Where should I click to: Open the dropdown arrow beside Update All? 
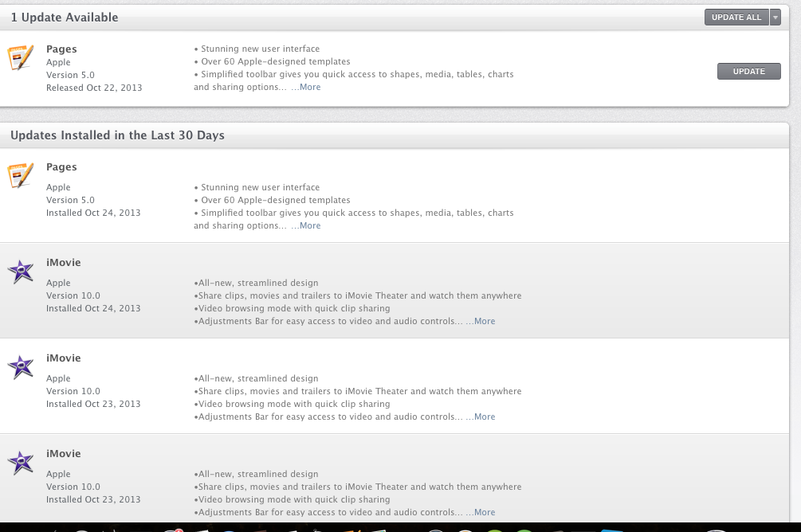coord(775,17)
